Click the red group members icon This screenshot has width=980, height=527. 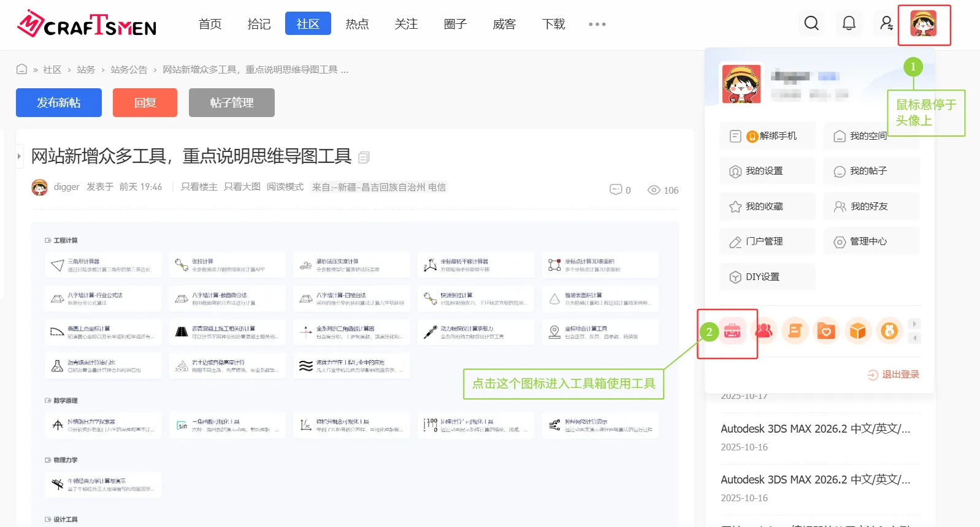(x=764, y=332)
